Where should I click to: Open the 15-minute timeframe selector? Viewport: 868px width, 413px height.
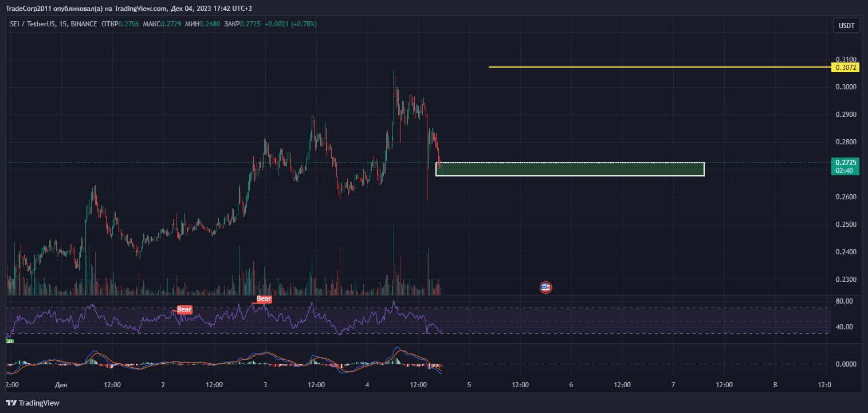pos(61,25)
